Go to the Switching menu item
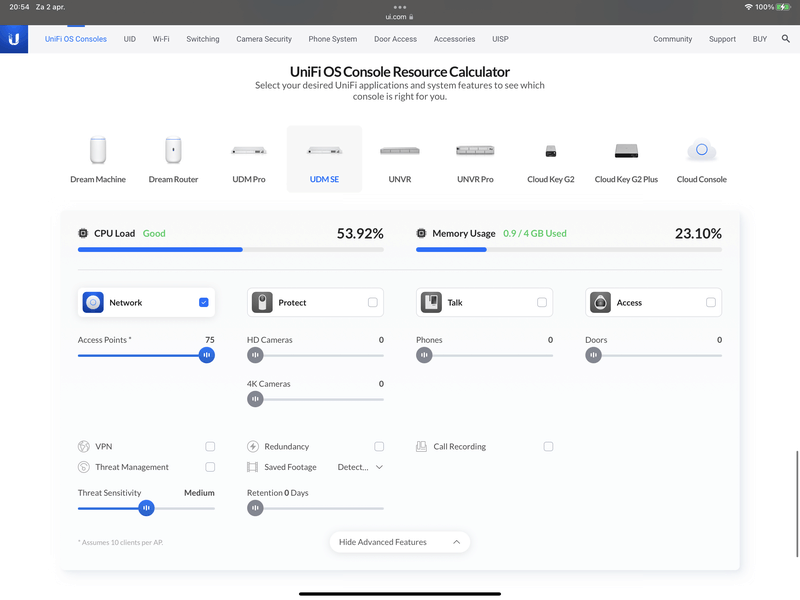800x600 pixels. [x=203, y=39]
